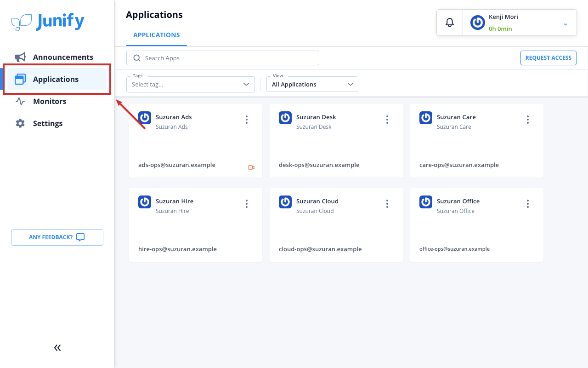Open Suzuran Desk three-dot menu

click(x=387, y=120)
